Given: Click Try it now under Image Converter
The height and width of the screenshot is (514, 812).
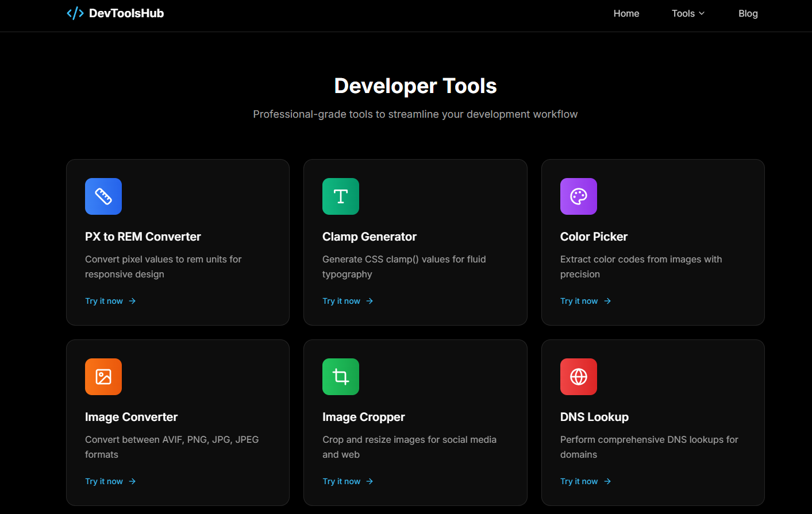Looking at the screenshot, I should tap(110, 481).
